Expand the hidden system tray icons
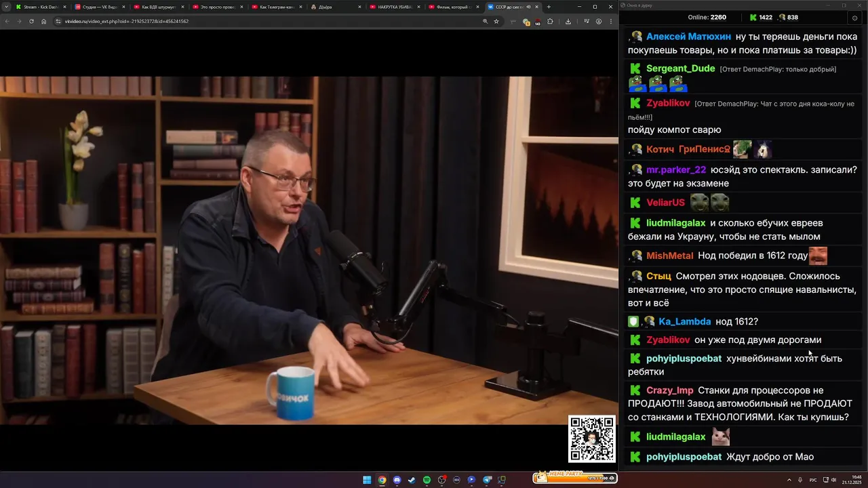The width and height of the screenshot is (868, 488). pyautogui.click(x=789, y=480)
